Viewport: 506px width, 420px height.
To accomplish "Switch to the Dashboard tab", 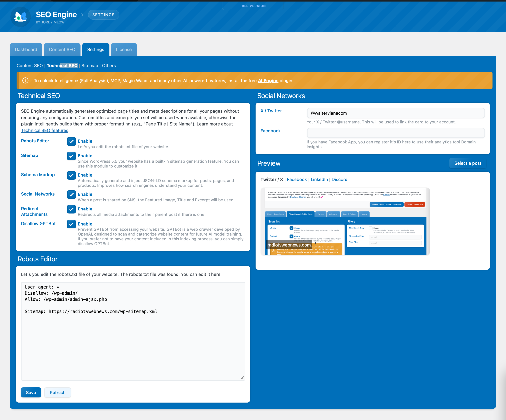I will (x=26, y=49).
